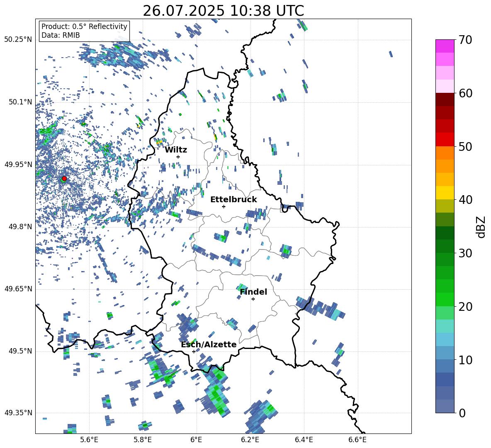Click the 6°E longitude label
The height and width of the screenshot is (448, 491).
pyautogui.click(x=196, y=440)
